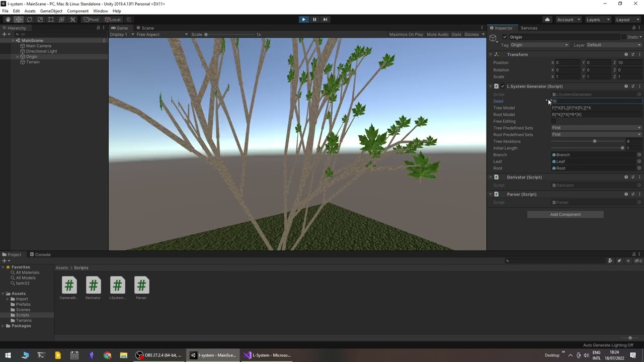Adjust Game view Scale slider

229,35
